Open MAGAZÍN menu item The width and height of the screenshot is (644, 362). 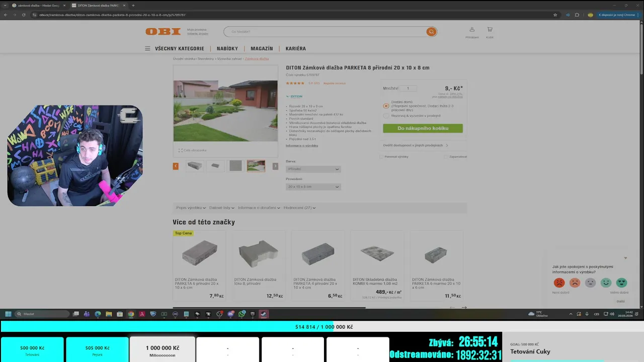pyautogui.click(x=262, y=49)
